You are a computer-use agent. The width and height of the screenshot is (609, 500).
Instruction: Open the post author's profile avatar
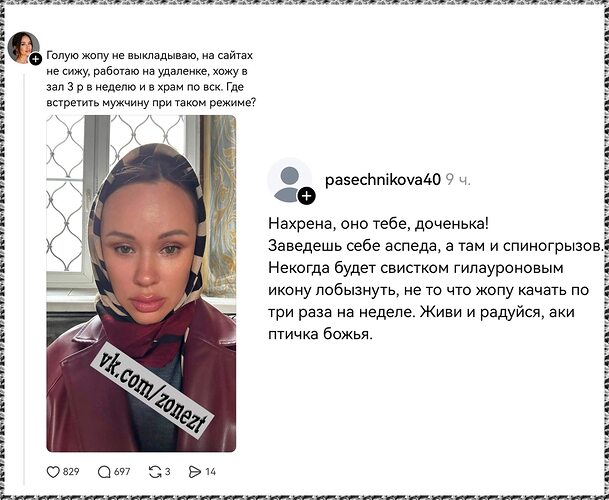tap(23, 47)
